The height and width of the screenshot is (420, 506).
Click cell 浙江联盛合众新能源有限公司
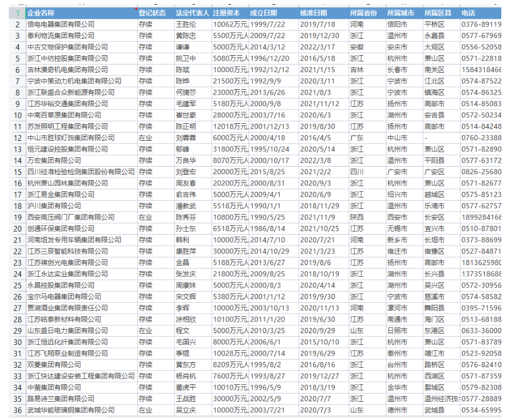[x=81, y=93]
